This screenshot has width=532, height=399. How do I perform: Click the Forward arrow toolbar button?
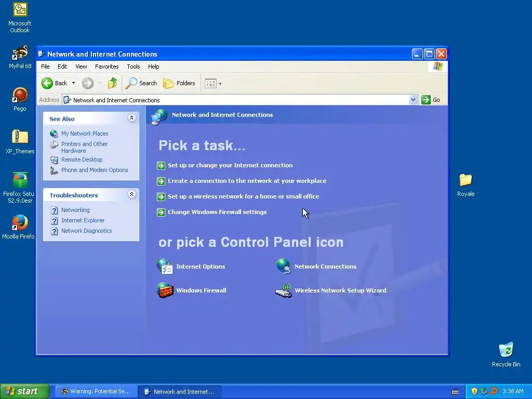88,83
